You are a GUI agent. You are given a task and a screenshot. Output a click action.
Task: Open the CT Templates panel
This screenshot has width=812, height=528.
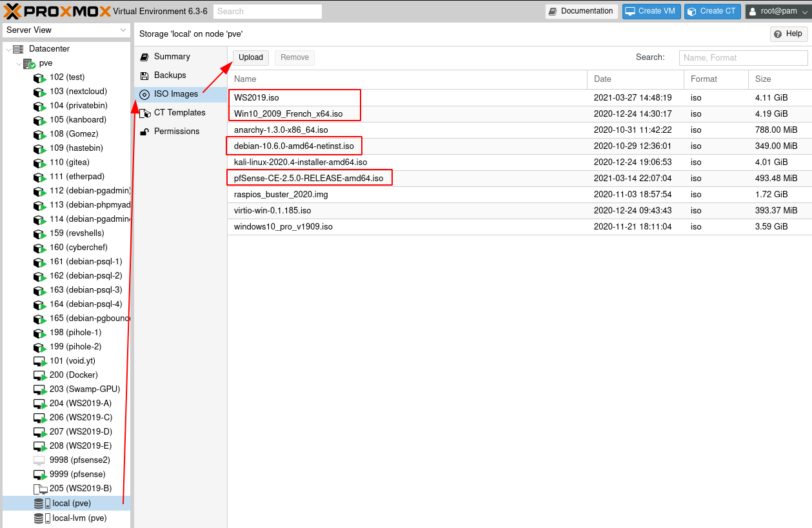pos(179,113)
